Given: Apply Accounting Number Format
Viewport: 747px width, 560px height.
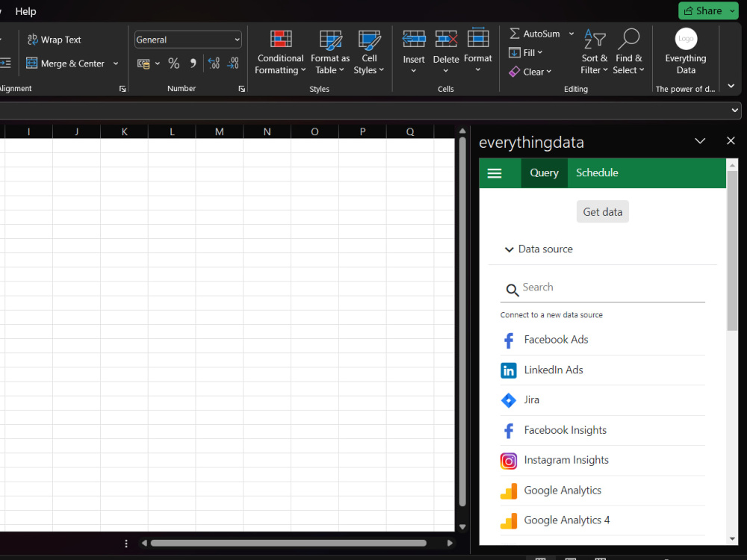Looking at the screenshot, I should pos(143,63).
